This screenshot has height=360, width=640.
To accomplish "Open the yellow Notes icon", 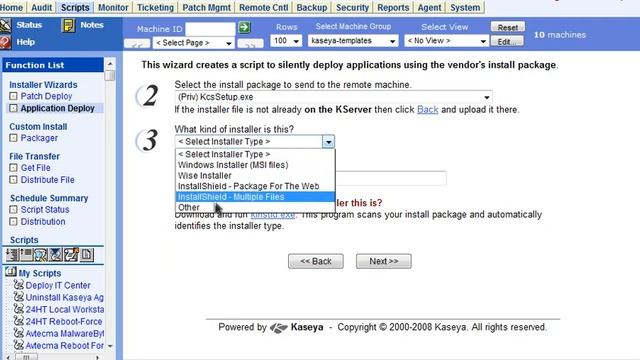I will pos(68,25).
